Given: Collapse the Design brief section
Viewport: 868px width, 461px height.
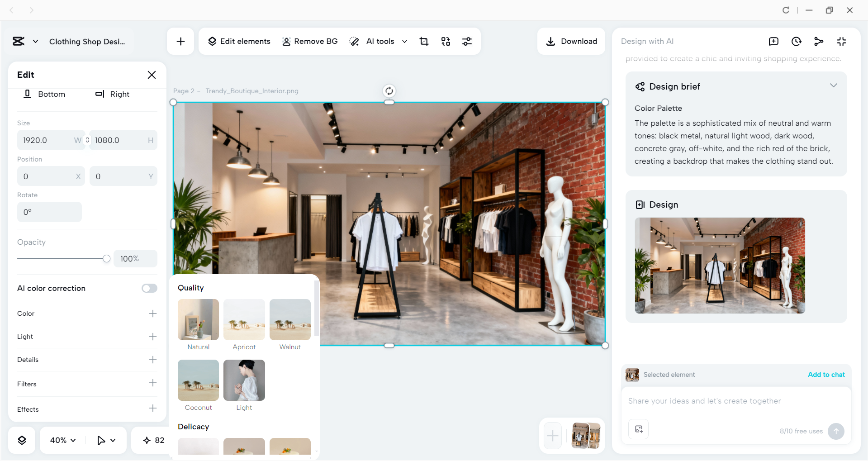Looking at the screenshot, I should (x=834, y=85).
